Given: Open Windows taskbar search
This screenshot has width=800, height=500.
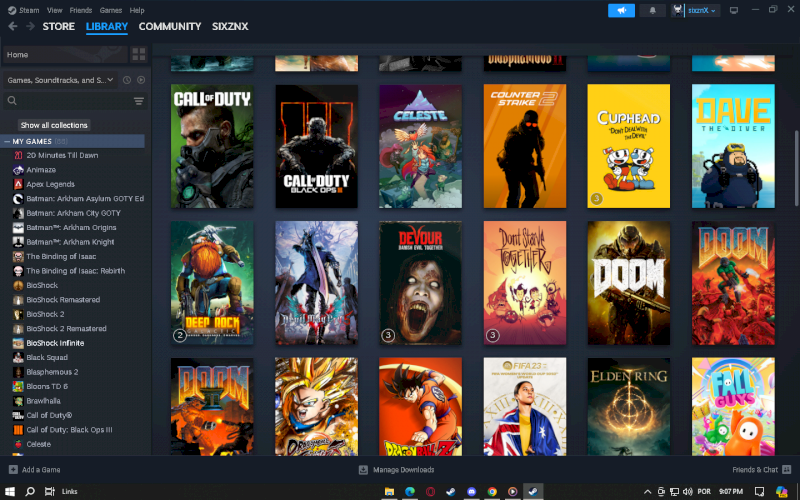Looking at the screenshot, I should coord(30,491).
